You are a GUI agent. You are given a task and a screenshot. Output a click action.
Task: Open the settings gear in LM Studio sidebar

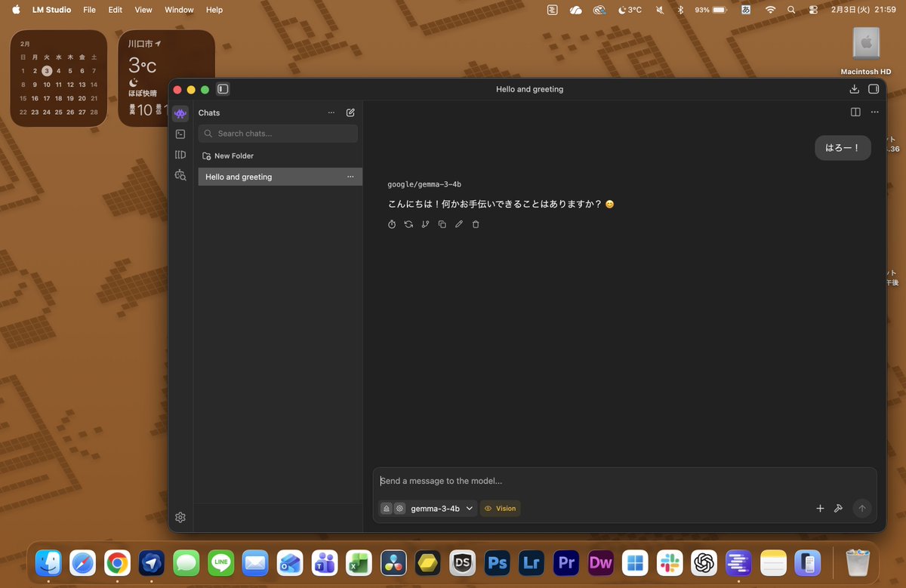(x=180, y=517)
